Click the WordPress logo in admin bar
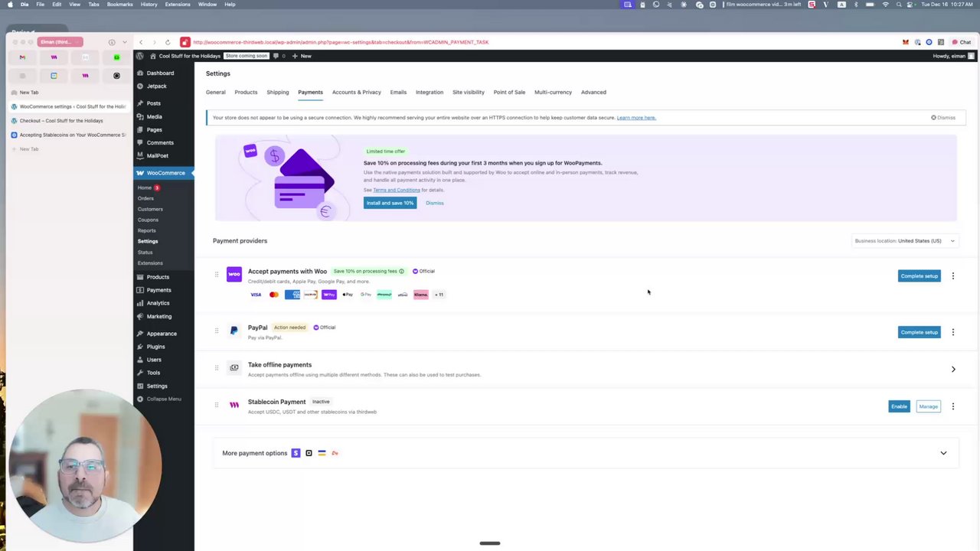This screenshot has width=980, height=551. click(139, 56)
